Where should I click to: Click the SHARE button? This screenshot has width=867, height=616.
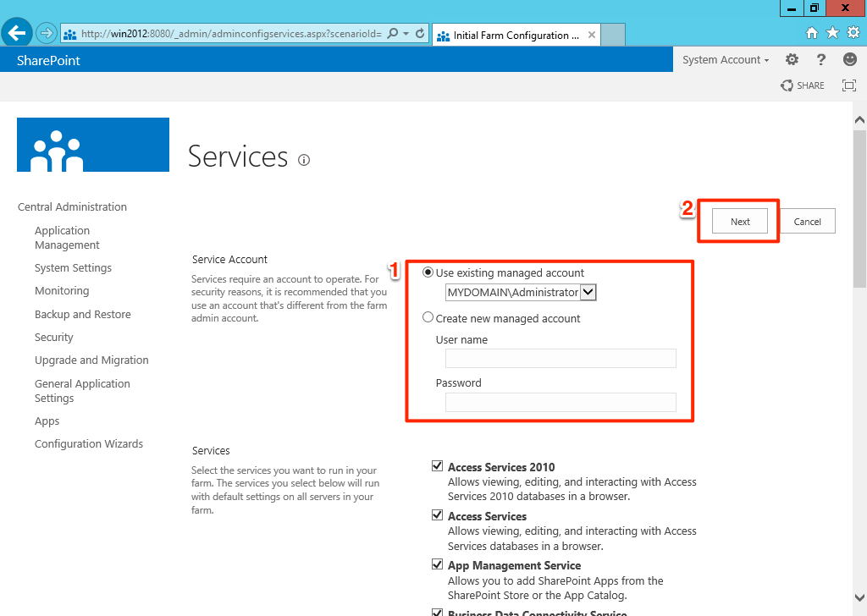(x=803, y=85)
